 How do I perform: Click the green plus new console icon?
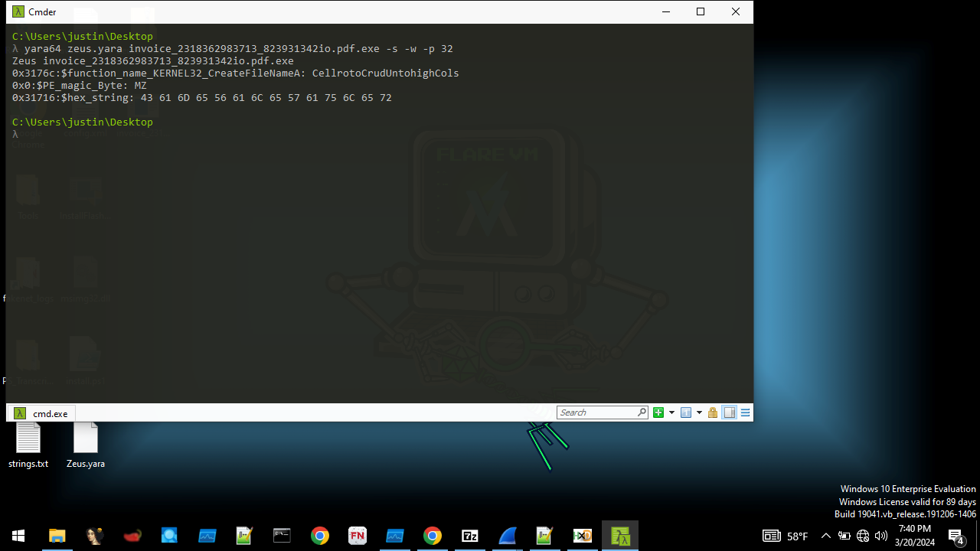(658, 412)
